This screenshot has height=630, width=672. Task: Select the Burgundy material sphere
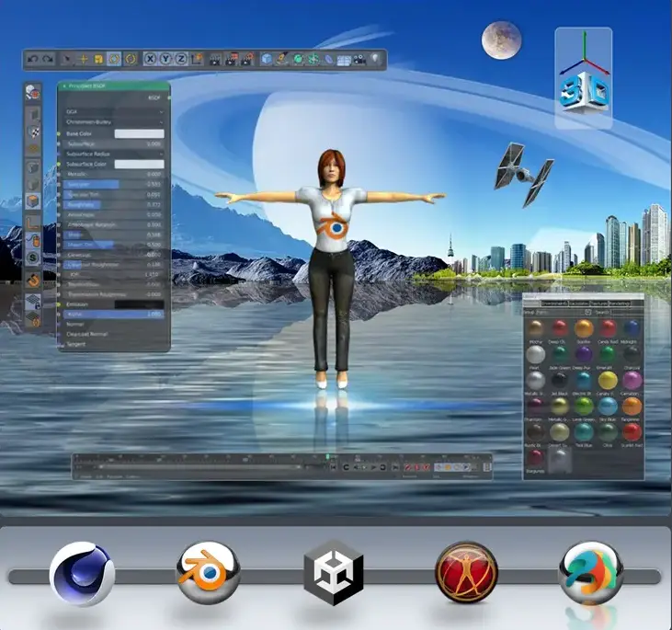(x=535, y=458)
